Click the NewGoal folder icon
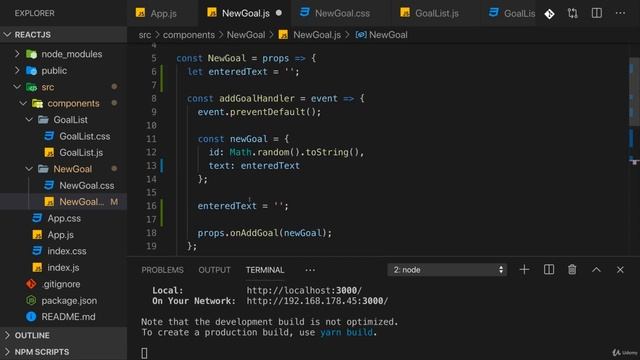This screenshot has width=640, height=360. (x=43, y=169)
